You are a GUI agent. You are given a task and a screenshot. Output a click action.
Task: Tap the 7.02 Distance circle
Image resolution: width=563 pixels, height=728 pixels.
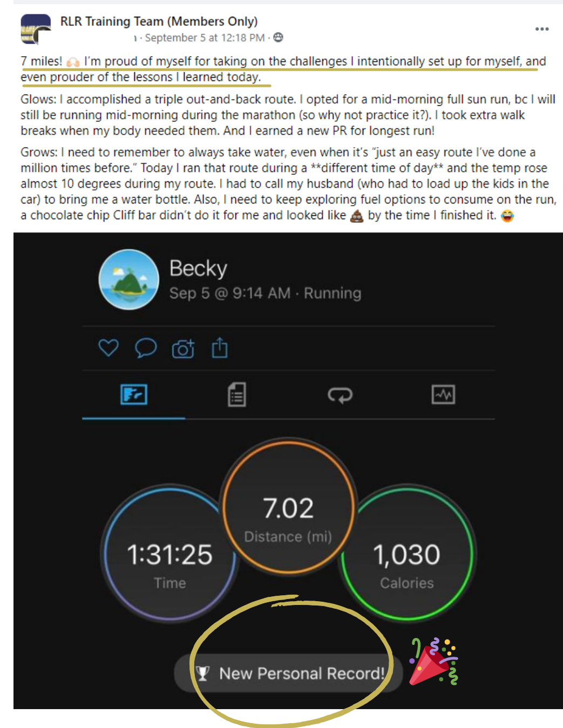[x=288, y=507]
